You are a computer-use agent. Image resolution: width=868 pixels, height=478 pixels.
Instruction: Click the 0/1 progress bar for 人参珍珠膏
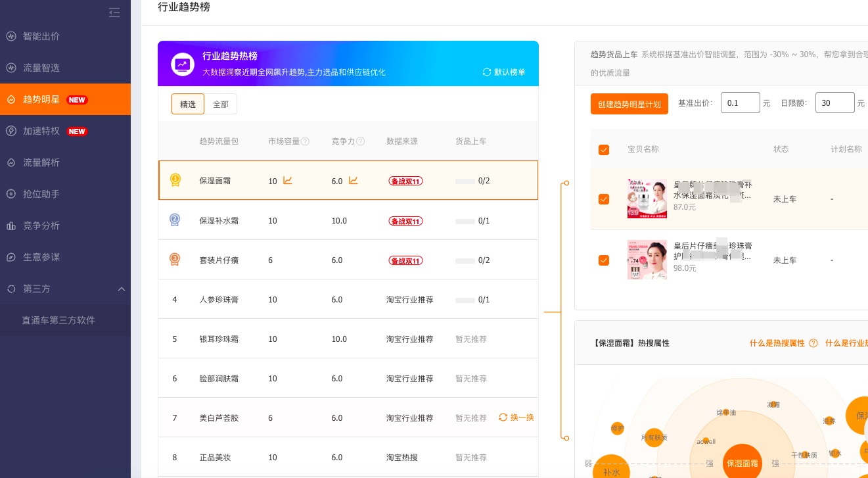click(x=465, y=300)
